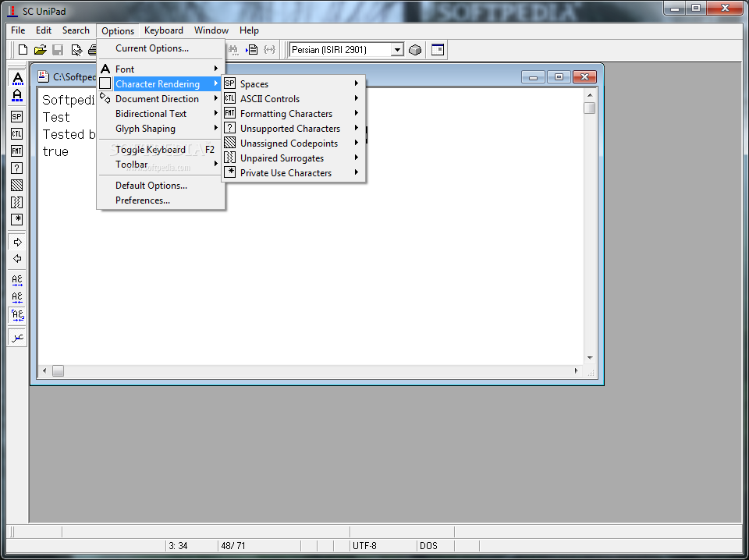Image resolution: width=749 pixels, height=560 pixels.
Task: Click the keyboard key icon beside combo box
Action: click(415, 50)
